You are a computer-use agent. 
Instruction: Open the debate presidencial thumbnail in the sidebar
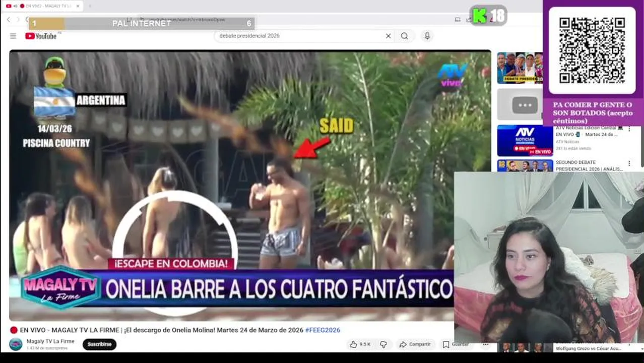[520, 68]
